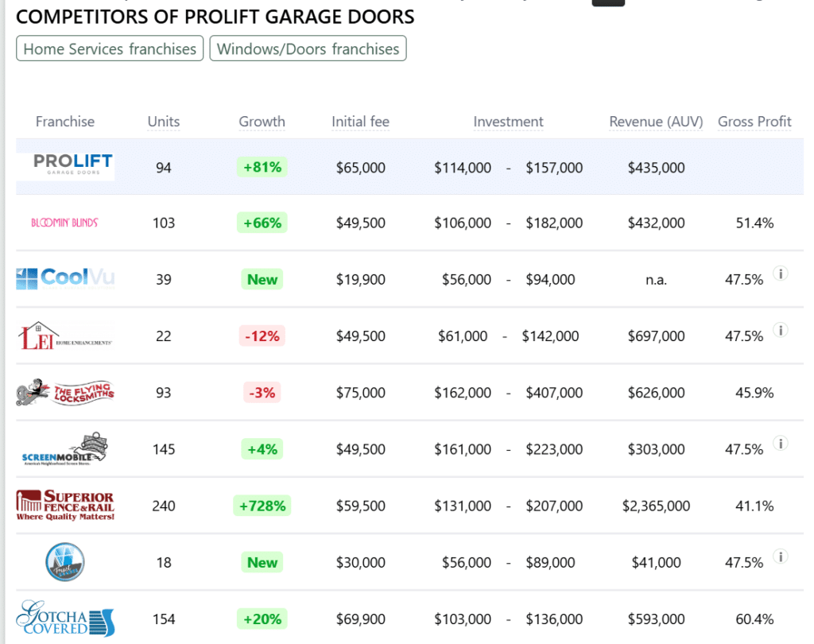Click Competitors of ProLift Garage Doors heading
Image resolution: width=814 pixels, height=644 pixels.
[x=215, y=17]
